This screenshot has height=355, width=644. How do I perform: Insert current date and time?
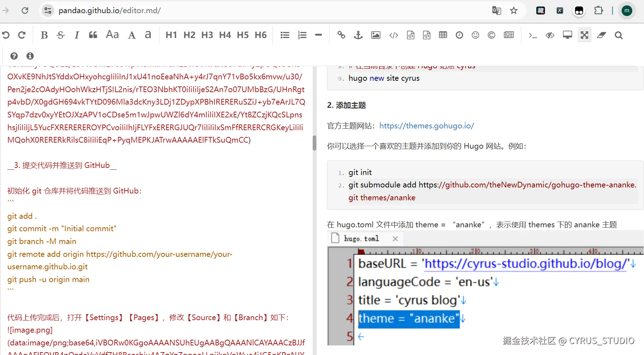coord(459,35)
